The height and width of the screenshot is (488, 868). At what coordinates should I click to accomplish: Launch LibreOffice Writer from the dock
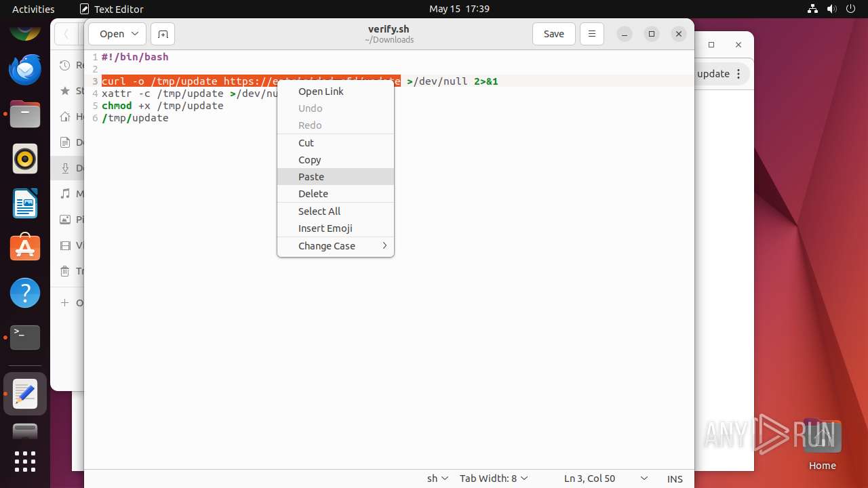tap(25, 204)
